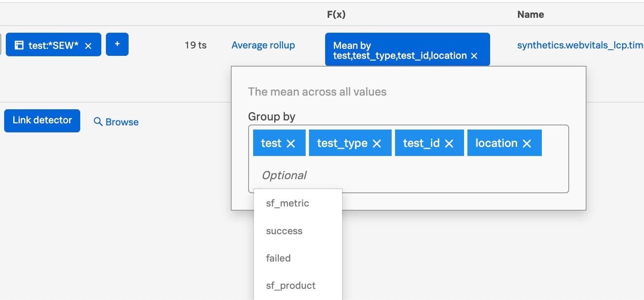The height and width of the screenshot is (300, 644).
Task: Click the synthetics.webvitals_lcp metric name
Action: click(575, 45)
